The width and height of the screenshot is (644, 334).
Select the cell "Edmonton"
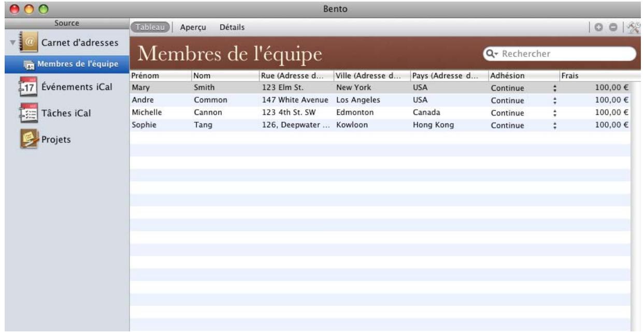coord(371,113)
